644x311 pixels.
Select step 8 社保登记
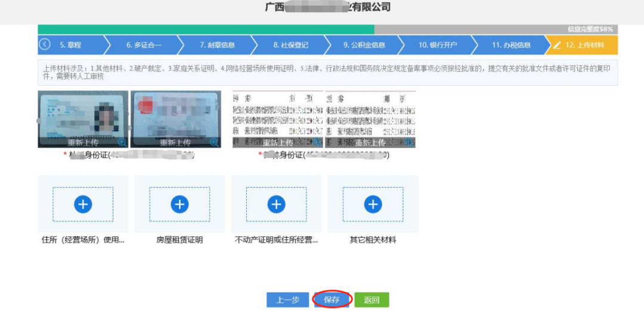[x=291, y=45]
